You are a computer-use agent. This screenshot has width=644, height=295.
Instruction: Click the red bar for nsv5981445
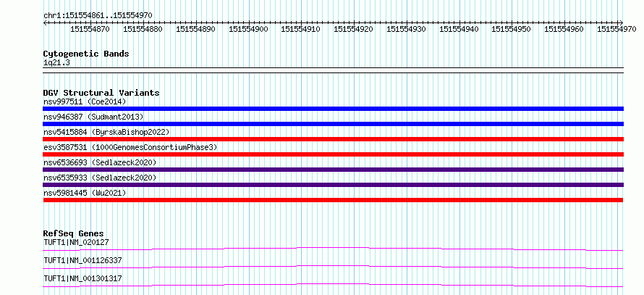333,200
